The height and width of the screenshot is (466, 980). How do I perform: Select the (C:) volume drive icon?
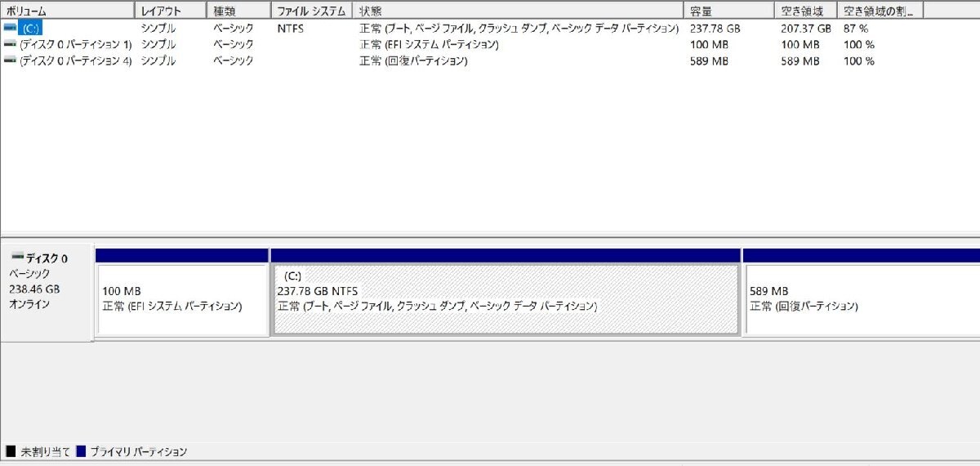10,28
